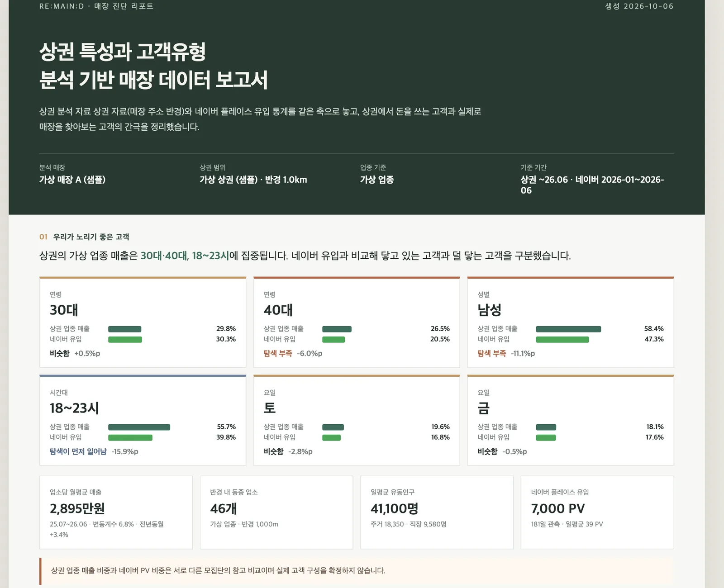Click the intro paragraph starting '상권 분석 자료'
Image resolution: width=724 pixels, height=588 pixels.
click(260, 119)
